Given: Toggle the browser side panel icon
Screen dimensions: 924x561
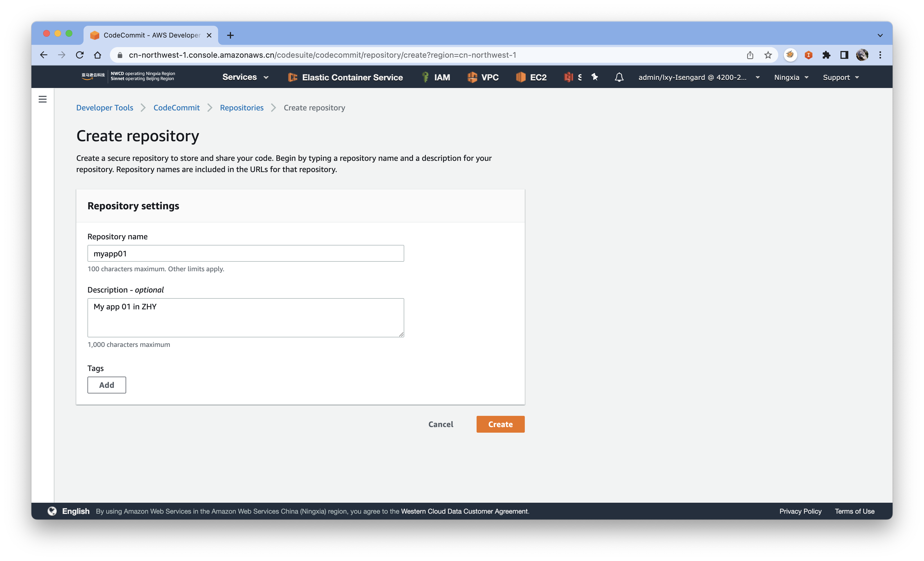Looking at the screenshot, I should (844, 55).
